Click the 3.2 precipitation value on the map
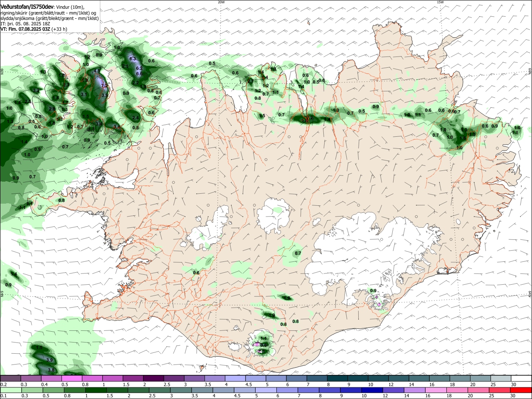Image resolution: width=532 pixels, height=399 pixels. coord(37,90)
